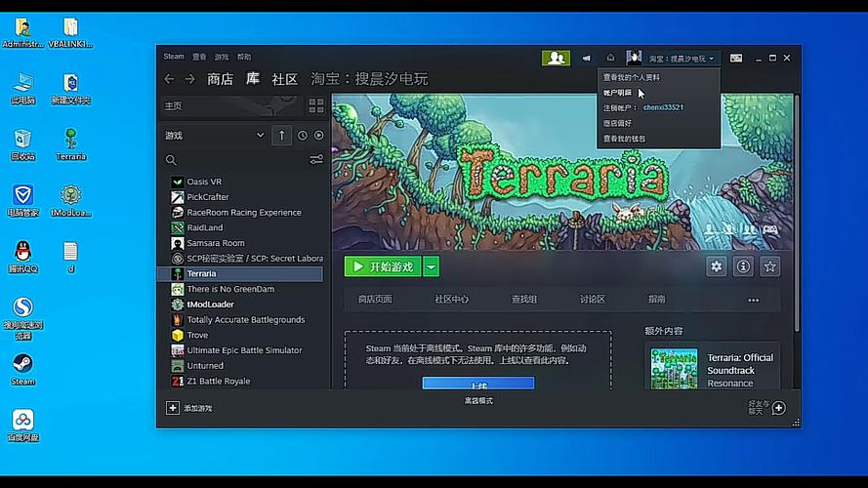Click the green 开始游戏 play button
The width and height of the screenshot is (868, 488).
[383, 266]
